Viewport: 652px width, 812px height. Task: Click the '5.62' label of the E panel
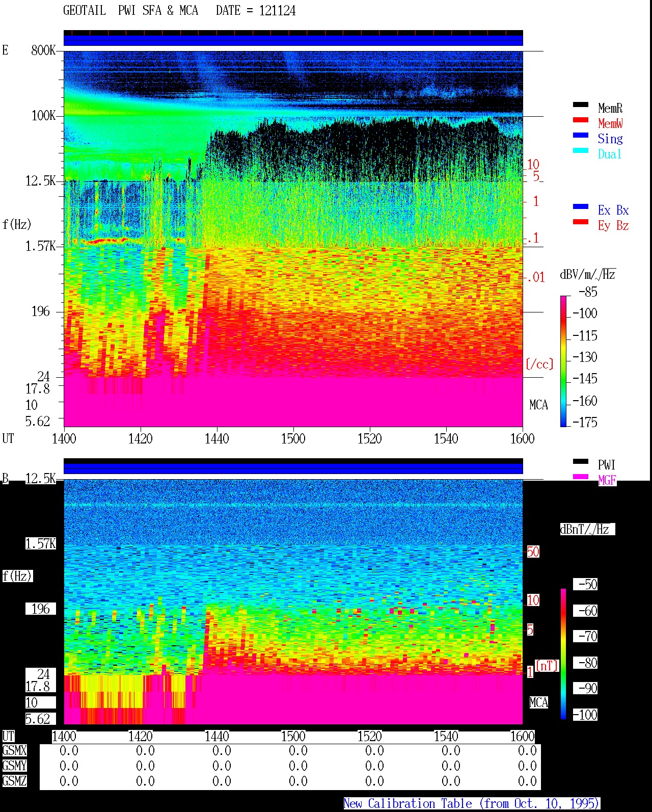click(x=38, y=421)
